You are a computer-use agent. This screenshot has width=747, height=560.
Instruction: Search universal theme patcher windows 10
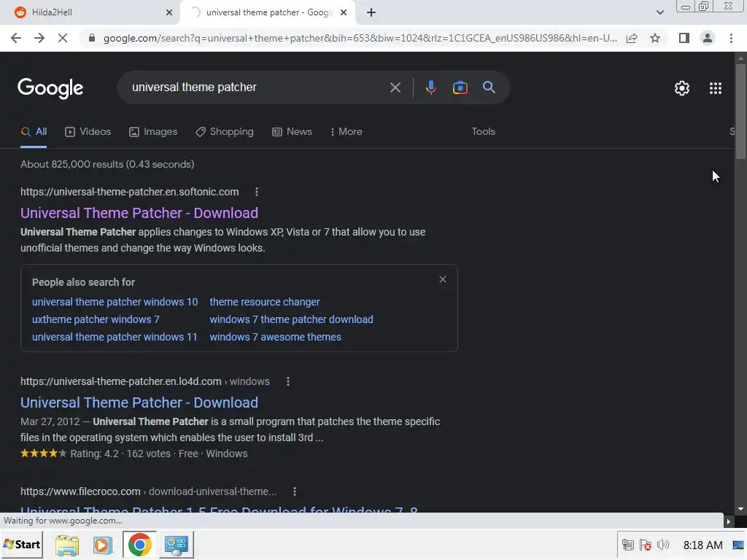(x=115, y=302)
